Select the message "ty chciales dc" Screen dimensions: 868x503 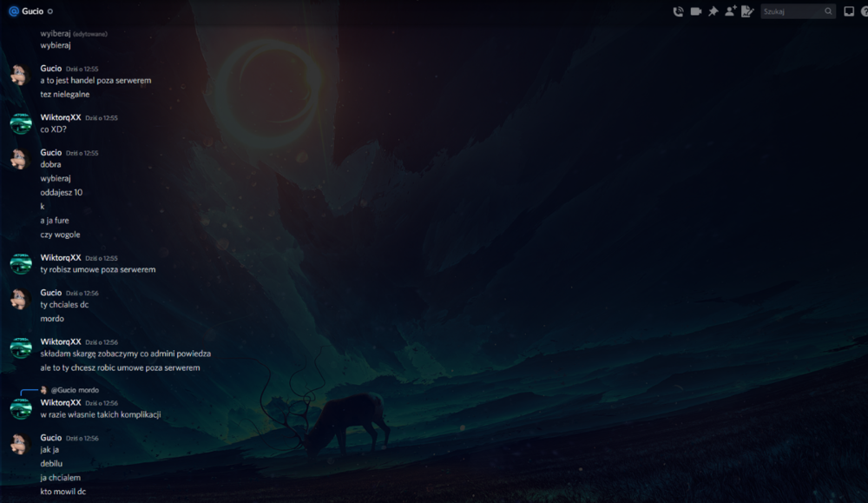pos(64,305)
